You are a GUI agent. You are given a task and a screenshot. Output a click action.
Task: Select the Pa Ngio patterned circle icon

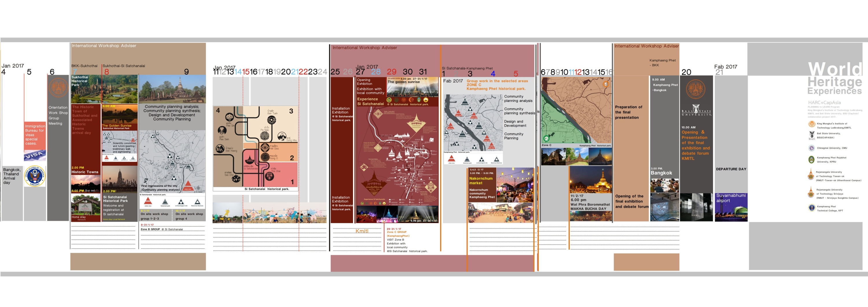[265, 136]
